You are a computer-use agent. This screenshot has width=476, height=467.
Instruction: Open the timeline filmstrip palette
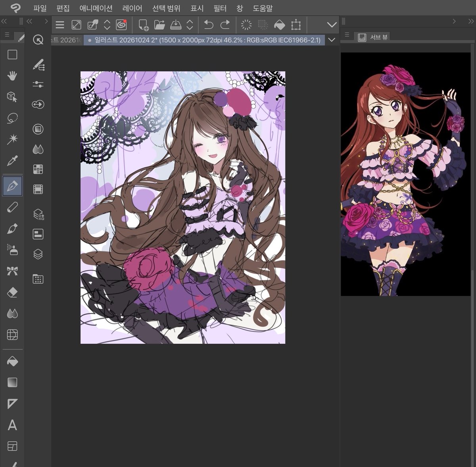click(38, 189)
